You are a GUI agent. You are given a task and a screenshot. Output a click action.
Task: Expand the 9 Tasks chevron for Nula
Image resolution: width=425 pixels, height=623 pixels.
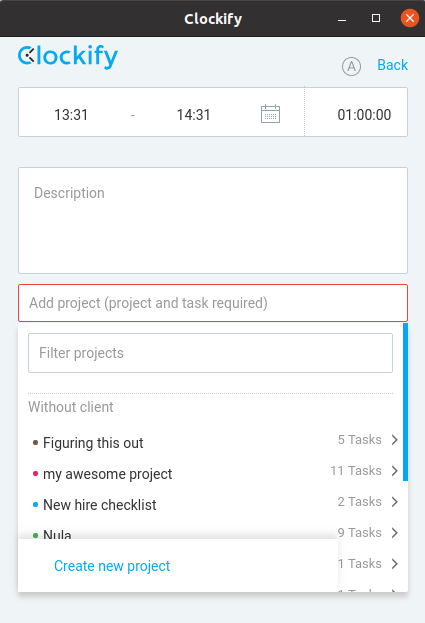click(394, 533)
